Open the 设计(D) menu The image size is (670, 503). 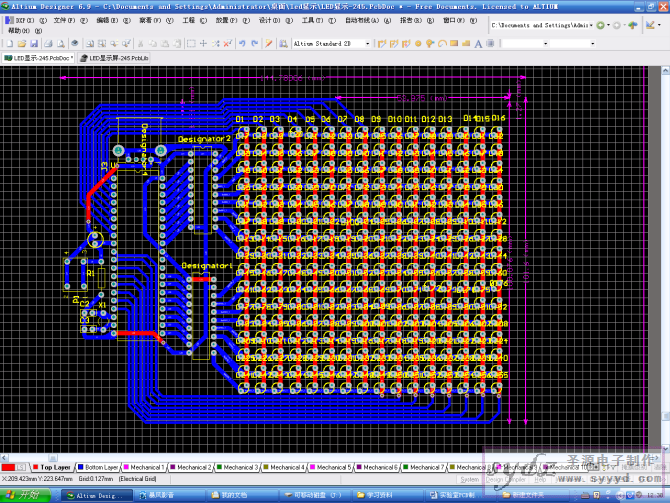pos(269,20)
